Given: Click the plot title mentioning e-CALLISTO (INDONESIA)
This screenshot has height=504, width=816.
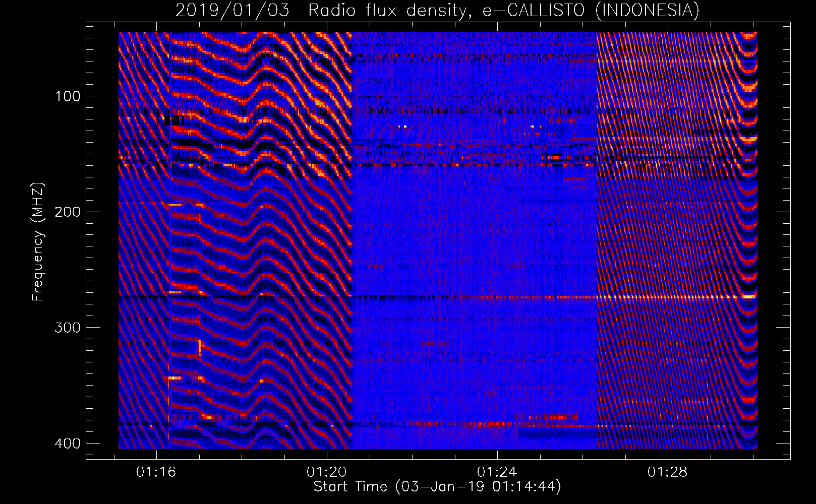Looking at the screenshot, I should coord(437,11).
